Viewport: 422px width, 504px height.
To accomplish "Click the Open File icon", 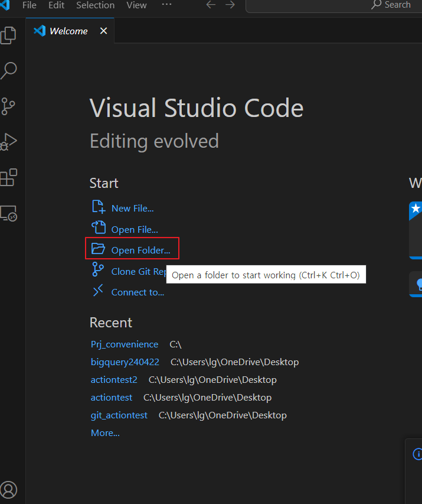I will [x=99, y=227].
